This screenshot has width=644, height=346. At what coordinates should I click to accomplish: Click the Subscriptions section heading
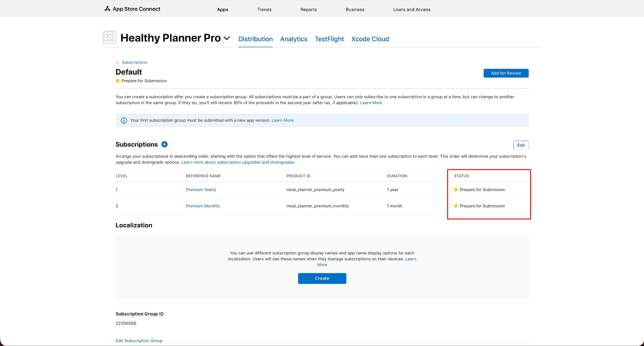pos(137,144)
